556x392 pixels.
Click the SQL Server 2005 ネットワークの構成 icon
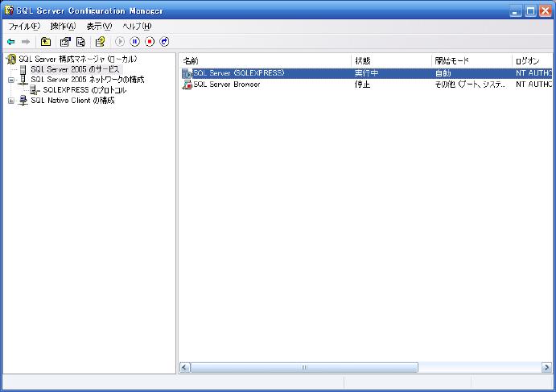coord(23,80)
